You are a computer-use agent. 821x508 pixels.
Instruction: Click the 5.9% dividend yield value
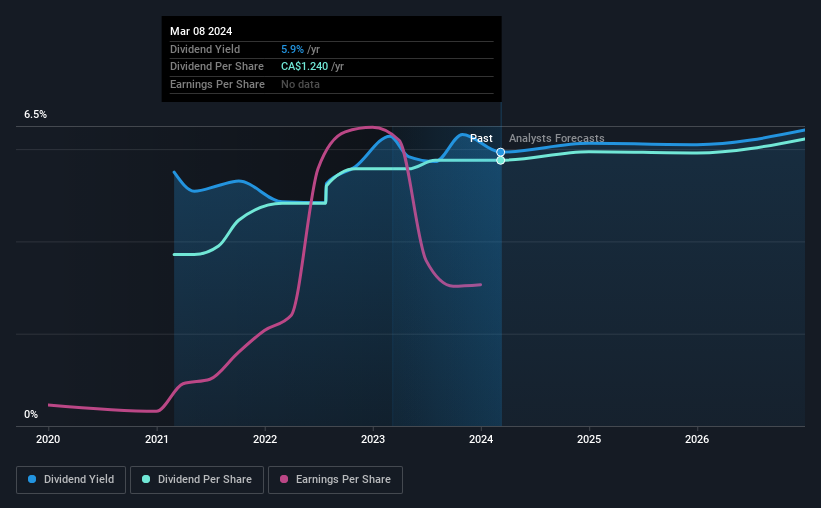point(292,49)
